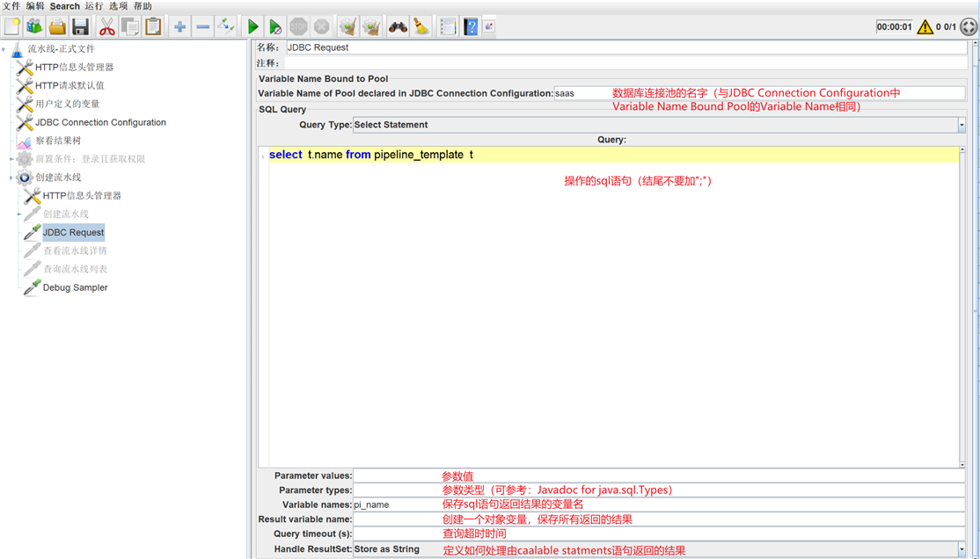Click the yellow warning triangle icon
980x559 pixels.
coord(925,27)
